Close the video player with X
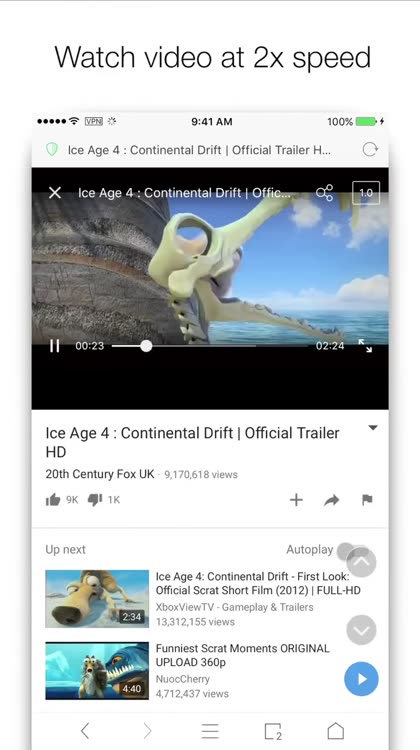This screenshot has height=750, width=420. click(55, 193)
